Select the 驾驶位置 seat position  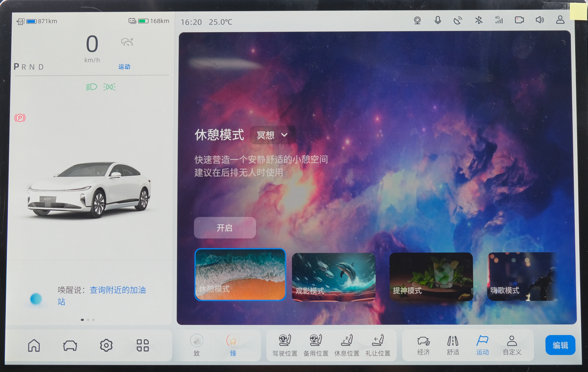pos(285,345)
